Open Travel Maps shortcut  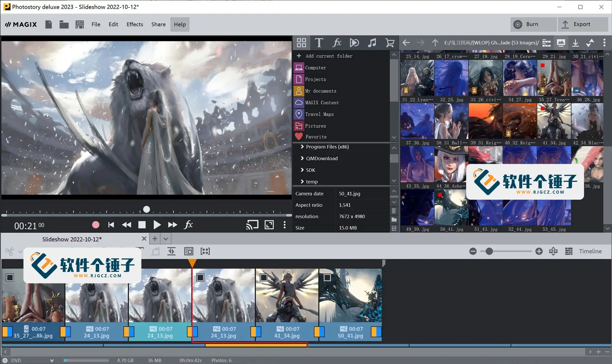click(319, 114)
